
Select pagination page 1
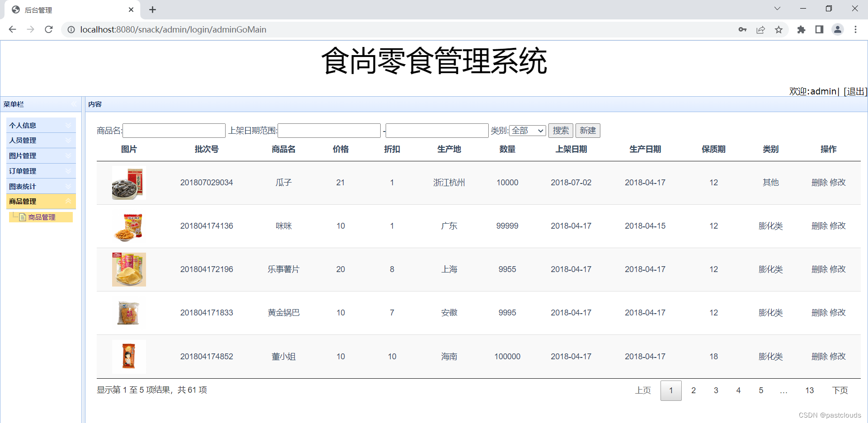point(671,390)
